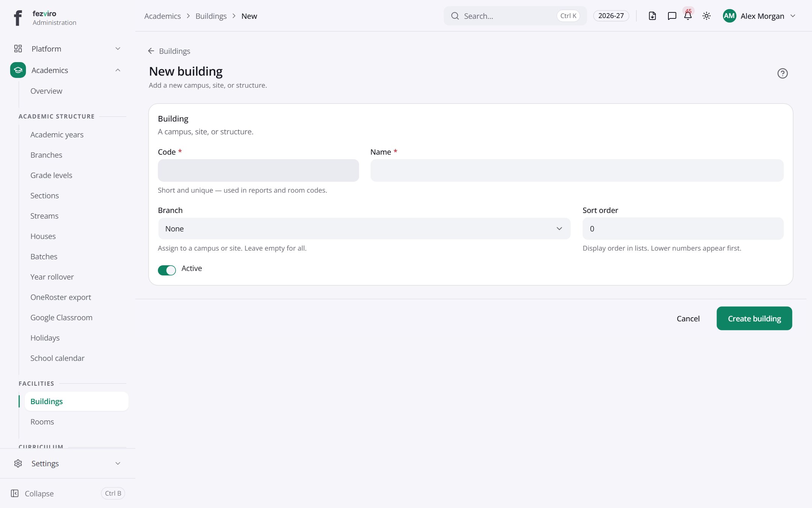Screen dimensions: 812x508
Task: Open Rooms in the sidebar
Action: click(x=42, y=421)
